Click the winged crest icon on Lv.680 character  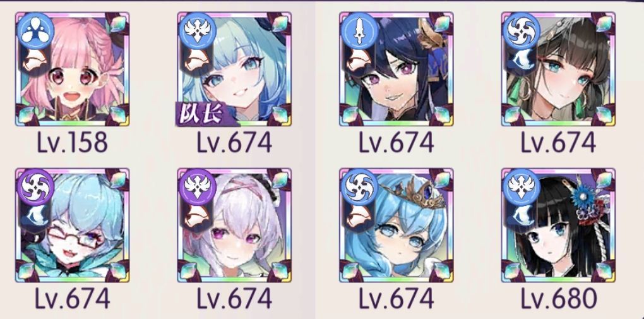[x=521, y=188]
